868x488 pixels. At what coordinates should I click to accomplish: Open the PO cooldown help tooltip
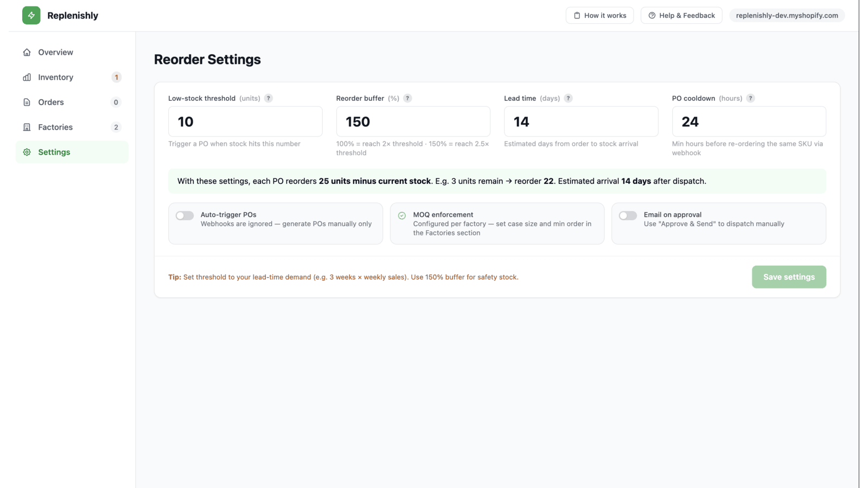coord(750,98)
